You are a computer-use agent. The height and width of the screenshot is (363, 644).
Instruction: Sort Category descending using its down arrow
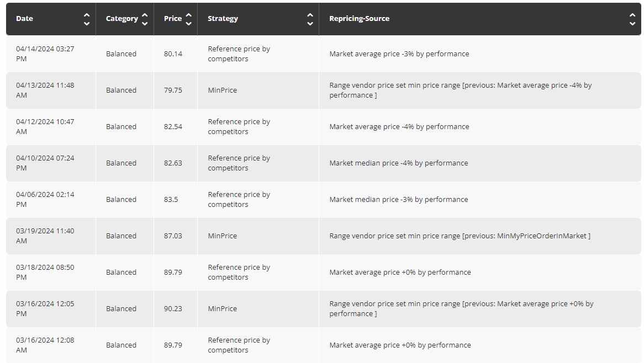(145, 23)
